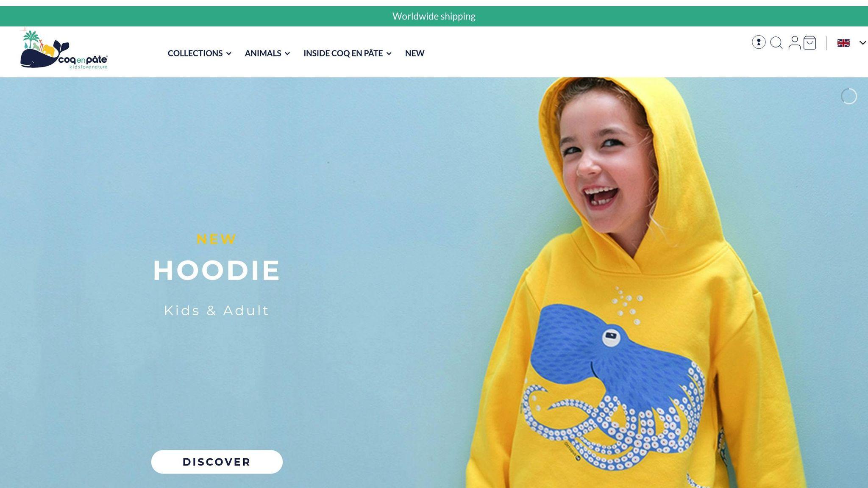
Task: Click the DISCOVER button
Action: tap(217, 462)
